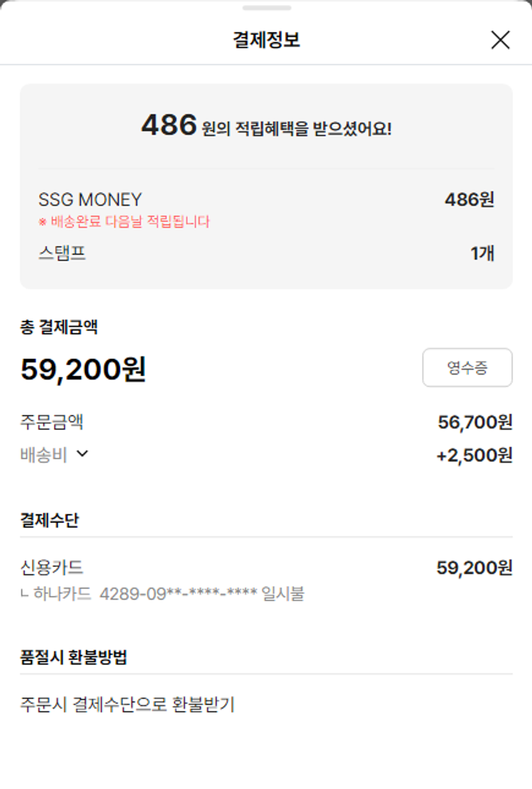The height and width of the screenshot is (789, 532).
Task: Click the 총 결제금액 heading
Action: tap(59, 327)
